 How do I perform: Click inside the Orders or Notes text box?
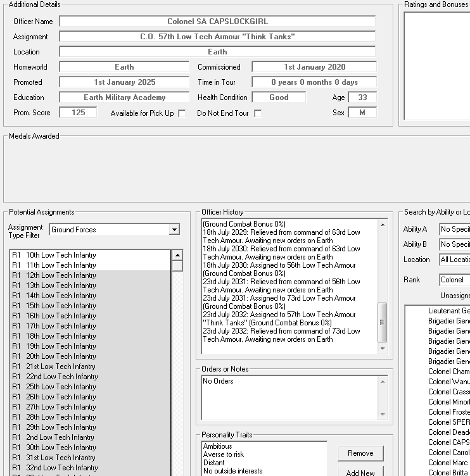289,398
